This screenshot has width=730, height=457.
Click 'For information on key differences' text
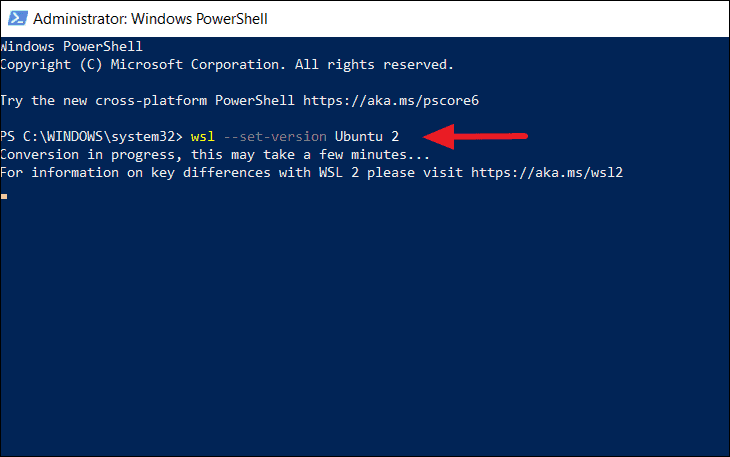[135, 173]
